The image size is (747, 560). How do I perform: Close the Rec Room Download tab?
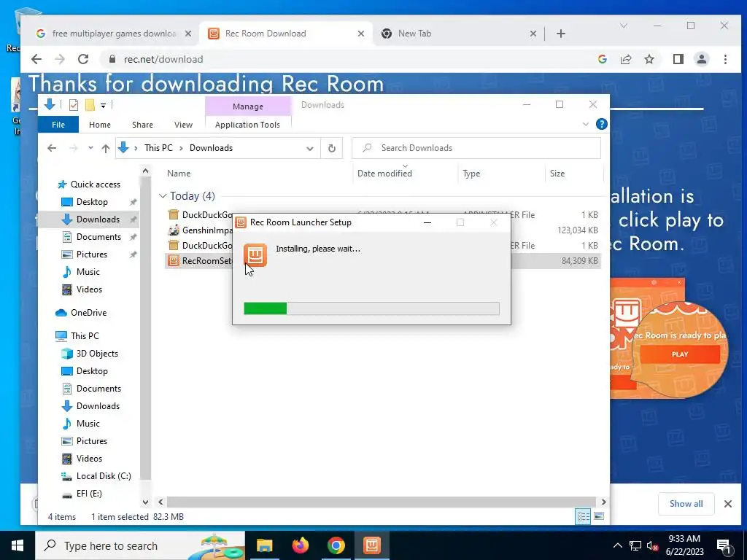tap(360, 34)
